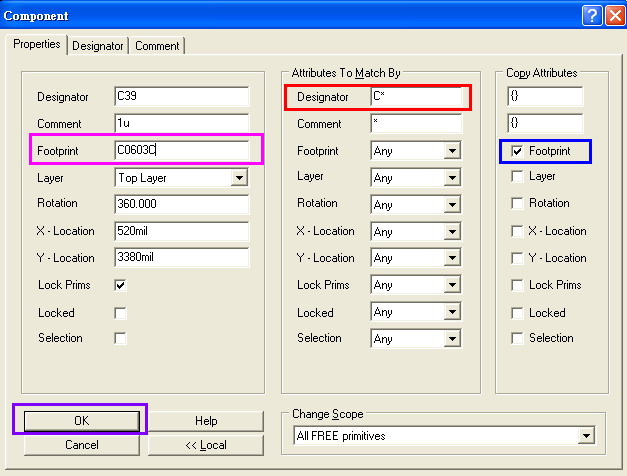Open the match-by Footprint dropdown
The width and height of the screenshot is (627, 476).
[416, 151]
